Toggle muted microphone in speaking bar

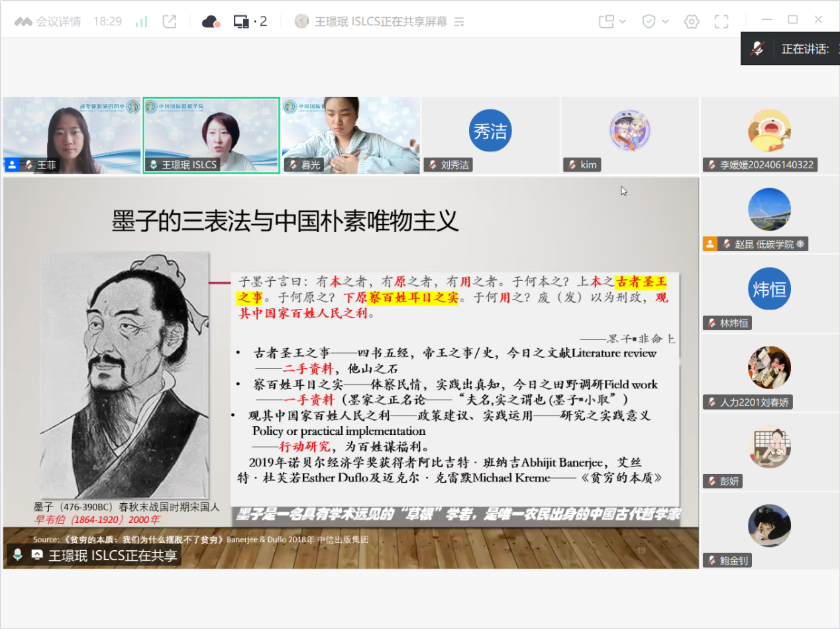(x=757, y=48)
